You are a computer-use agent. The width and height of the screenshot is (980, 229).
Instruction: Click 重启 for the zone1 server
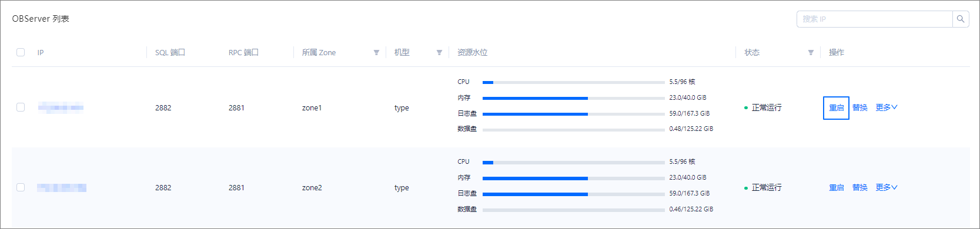point(837,108)
